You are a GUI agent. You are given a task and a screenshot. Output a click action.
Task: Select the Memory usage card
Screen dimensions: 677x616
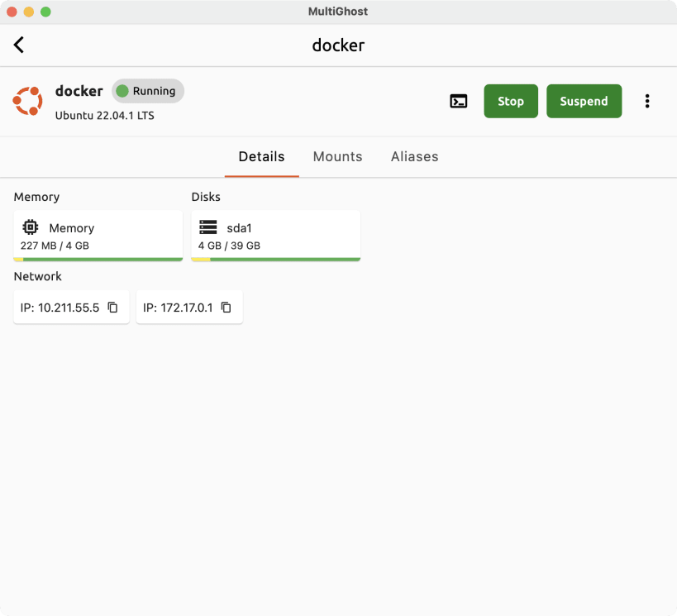coord(98,236)
